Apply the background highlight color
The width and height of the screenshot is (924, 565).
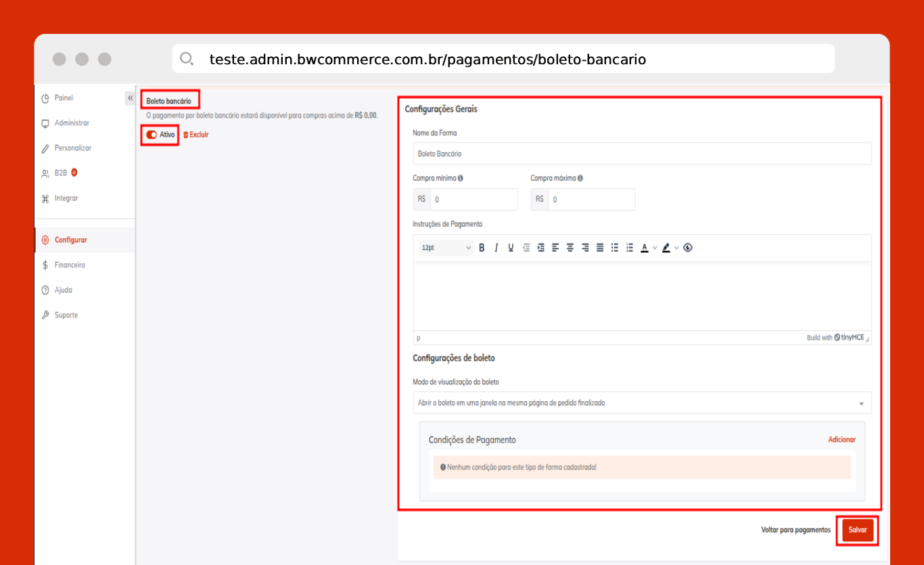666,248
